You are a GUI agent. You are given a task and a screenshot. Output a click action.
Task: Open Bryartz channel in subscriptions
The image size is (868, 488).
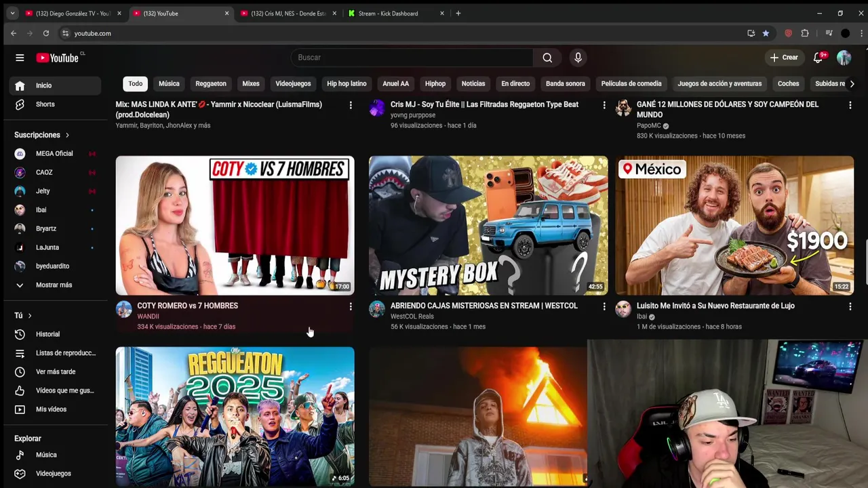tap(55, 229)
